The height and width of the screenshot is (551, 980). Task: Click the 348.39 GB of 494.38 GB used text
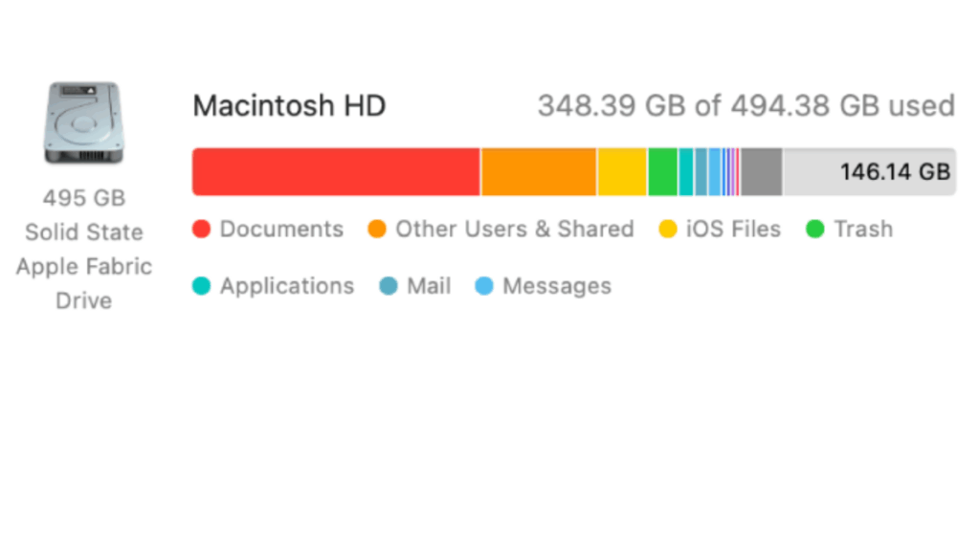click(746, 105)
